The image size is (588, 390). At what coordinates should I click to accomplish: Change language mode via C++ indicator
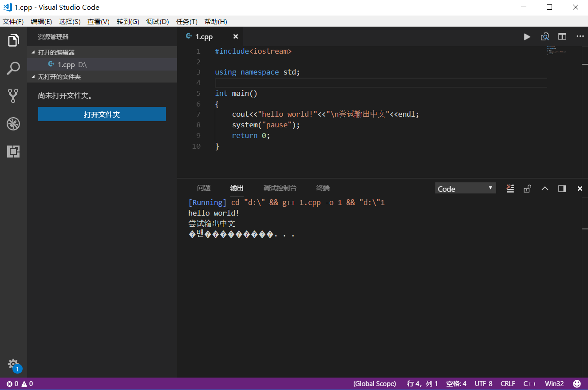coord(530,383)
